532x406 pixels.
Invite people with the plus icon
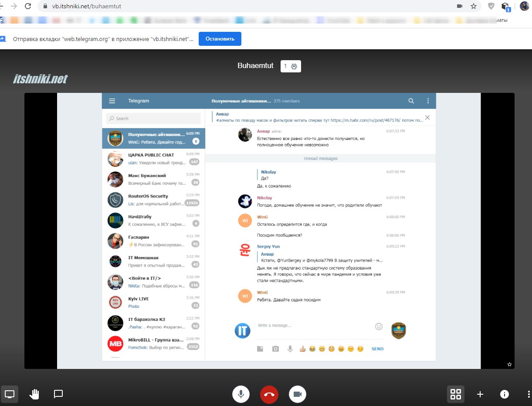(x=480, y=394)
